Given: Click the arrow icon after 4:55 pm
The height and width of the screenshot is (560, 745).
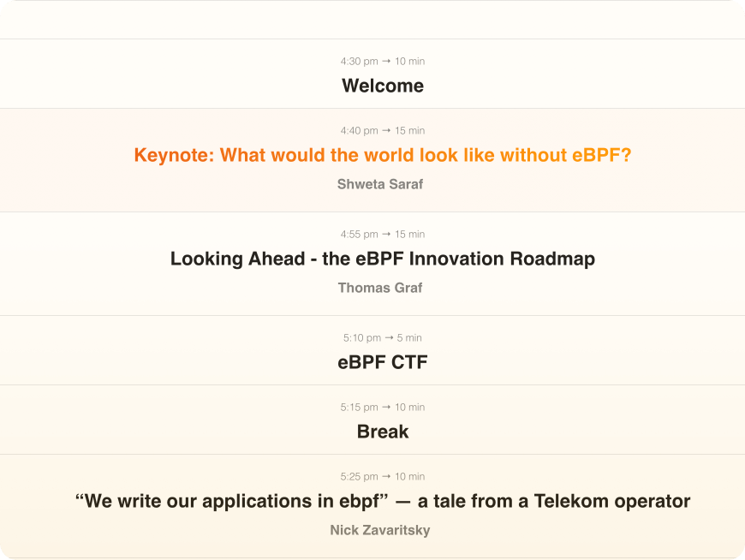Looking at the screenshot, I should [x=386, y=234].
